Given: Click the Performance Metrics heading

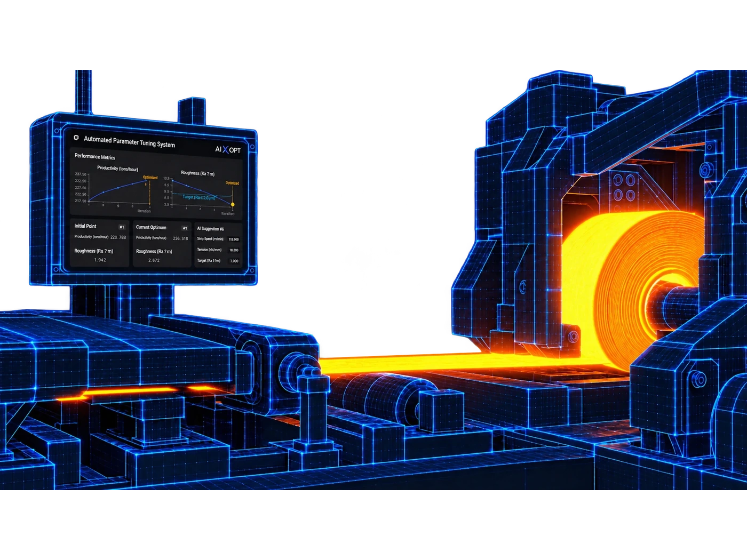Looking at the screenshot, I should (x=95, y=157).
